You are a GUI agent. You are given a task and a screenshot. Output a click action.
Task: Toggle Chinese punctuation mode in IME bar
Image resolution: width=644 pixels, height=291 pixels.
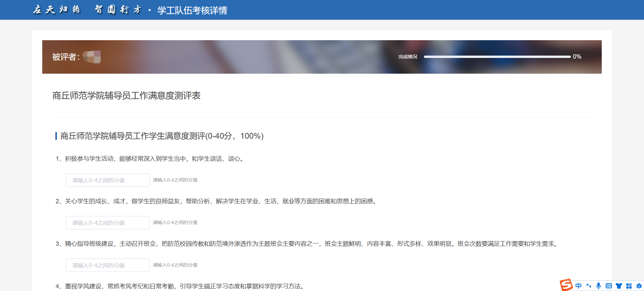tap(589, 286)
